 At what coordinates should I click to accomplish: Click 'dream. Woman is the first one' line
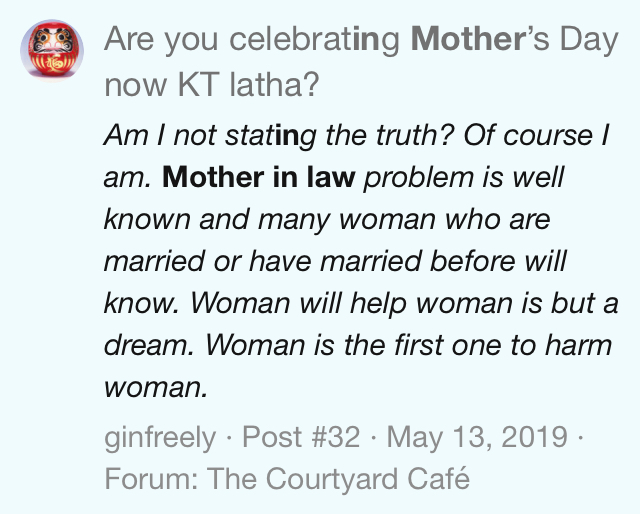tap(303, 345)
